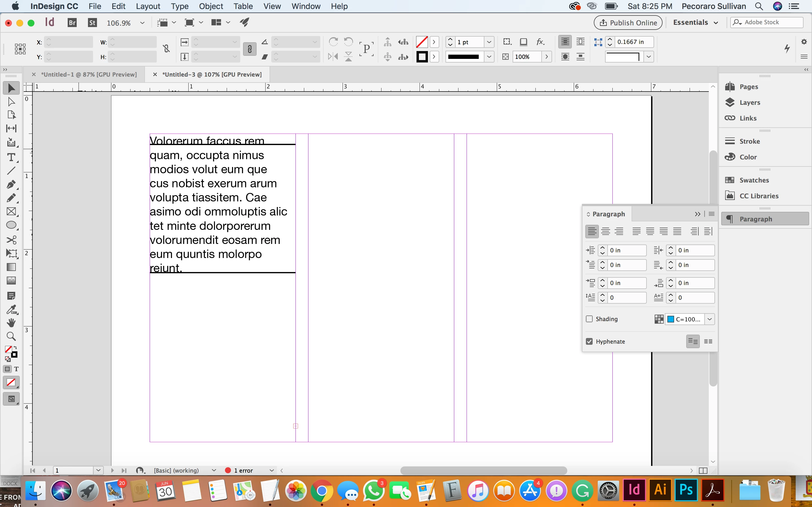The image size is (812, 507).
Task: Uncheck the Hyphenate checkbox
Action: coord(589,341)
